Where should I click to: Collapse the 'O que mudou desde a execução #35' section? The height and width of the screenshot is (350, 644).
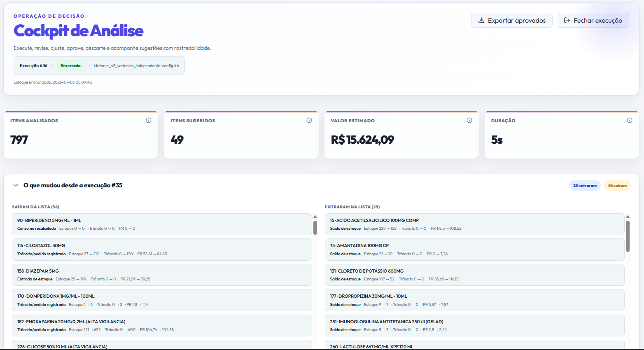[x=16, y=185]
